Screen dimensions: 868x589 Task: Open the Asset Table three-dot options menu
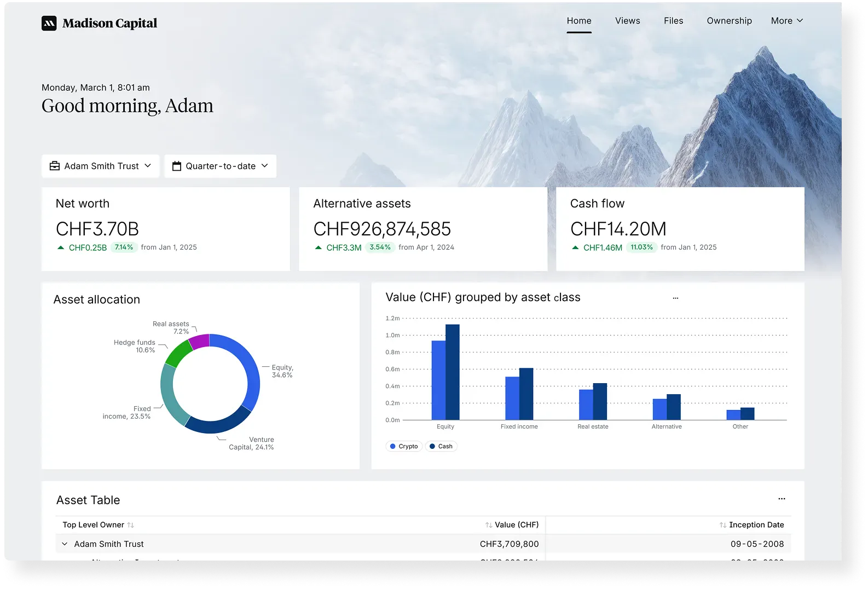(782, 499)
